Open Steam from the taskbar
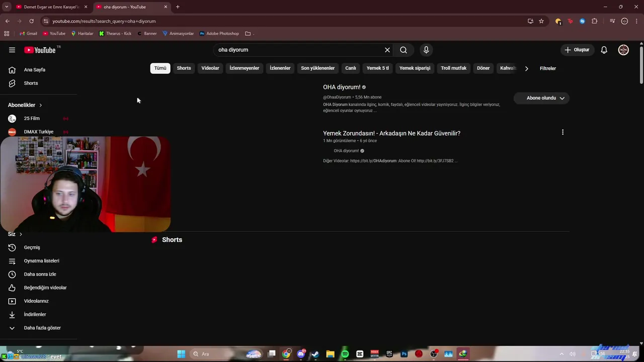 [x=315, y=354]
